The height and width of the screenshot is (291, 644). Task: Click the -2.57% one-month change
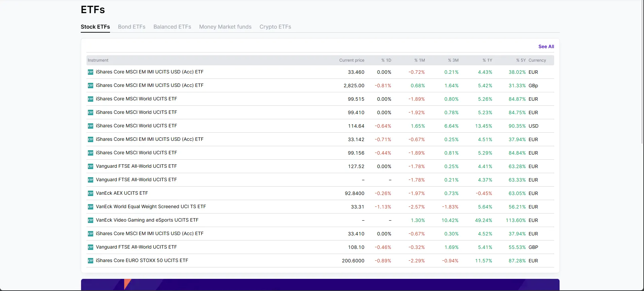pyautogui.click(x=417, y=207)
